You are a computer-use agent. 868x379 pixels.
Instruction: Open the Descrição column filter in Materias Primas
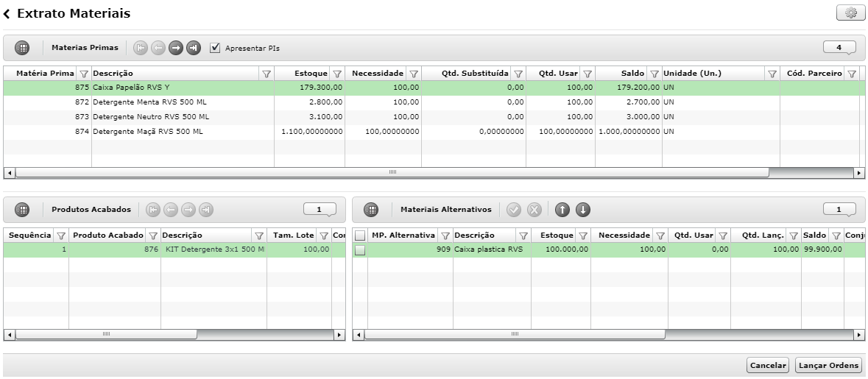click(x=266, y=74)
